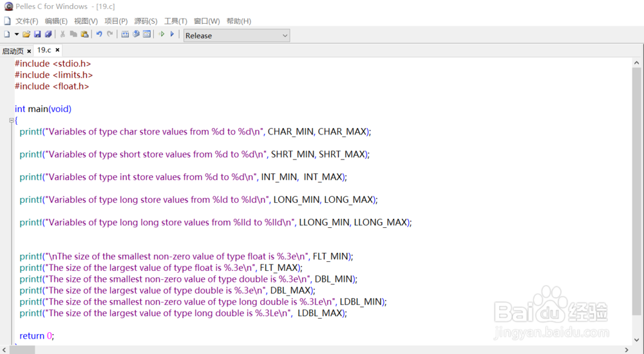644x354 pixels.
Task: Click on the word main in code
Action: click(38, 109)
